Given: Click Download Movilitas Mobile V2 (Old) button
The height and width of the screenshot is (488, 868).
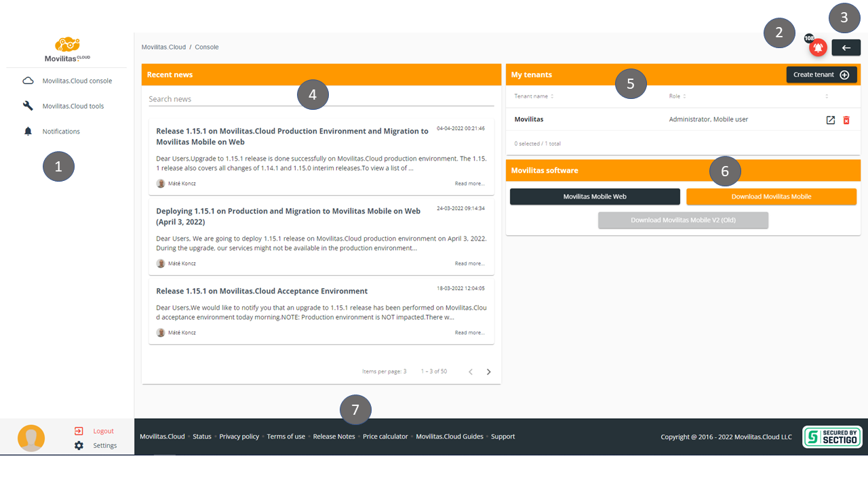Looking at the screenshot, I should coord(683,220).
